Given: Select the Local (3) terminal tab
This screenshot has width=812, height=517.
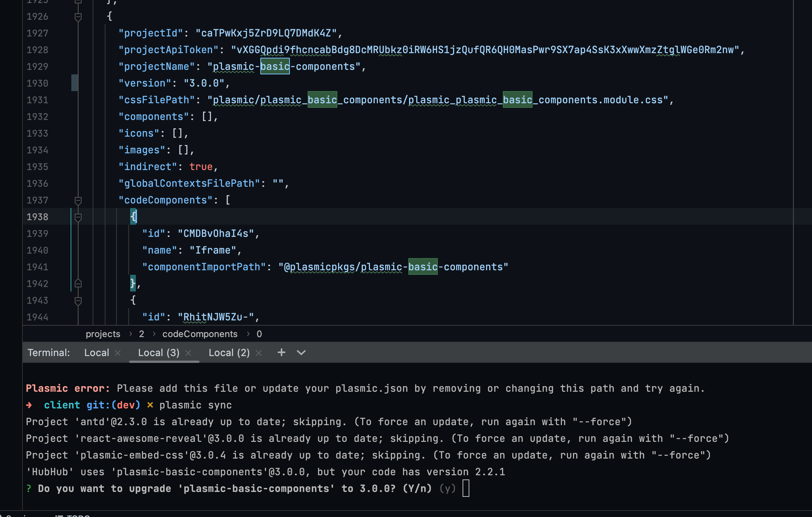Looking at the screenshot, I should click(x=158, y=353).
